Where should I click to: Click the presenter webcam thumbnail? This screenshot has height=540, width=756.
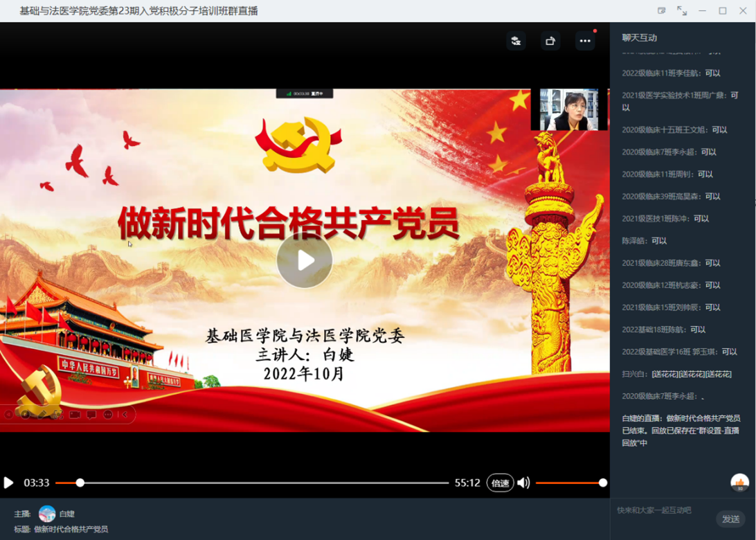(x=568, y=109)
